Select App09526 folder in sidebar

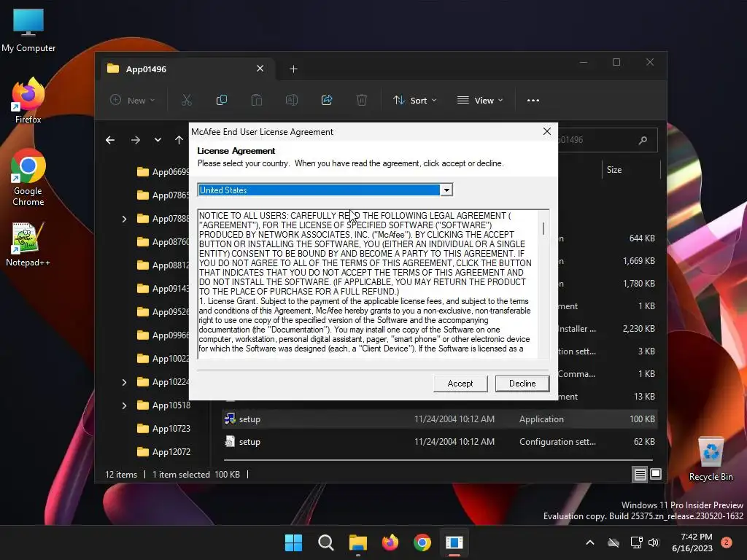[163, 312]
